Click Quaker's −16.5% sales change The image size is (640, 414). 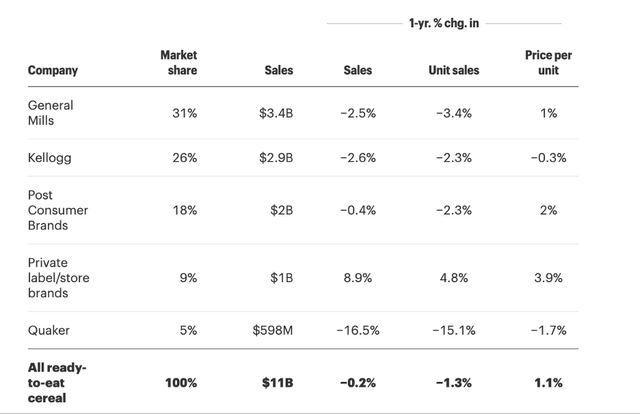pyautogui.click(x=359, y=331)
